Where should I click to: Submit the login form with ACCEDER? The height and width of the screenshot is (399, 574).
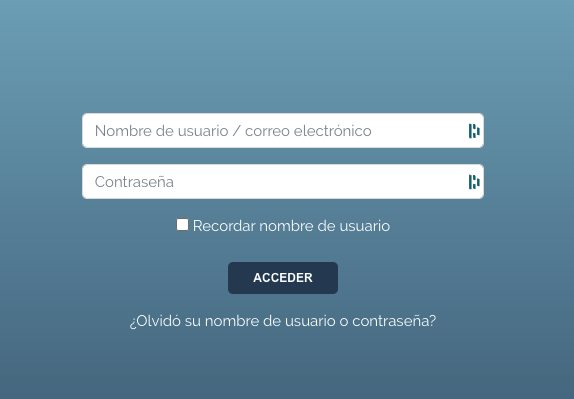283,278
